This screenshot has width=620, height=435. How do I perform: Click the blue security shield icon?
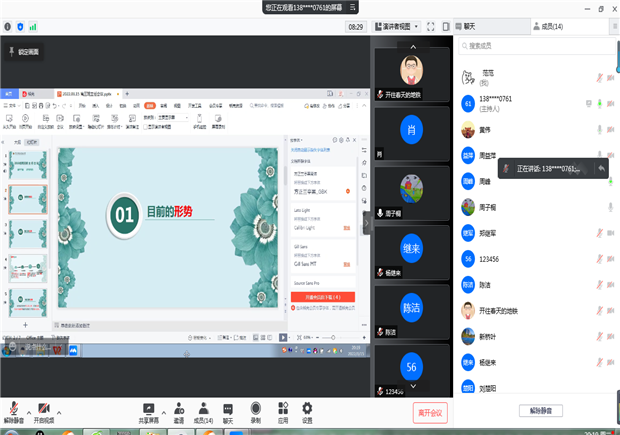[19, 27]
